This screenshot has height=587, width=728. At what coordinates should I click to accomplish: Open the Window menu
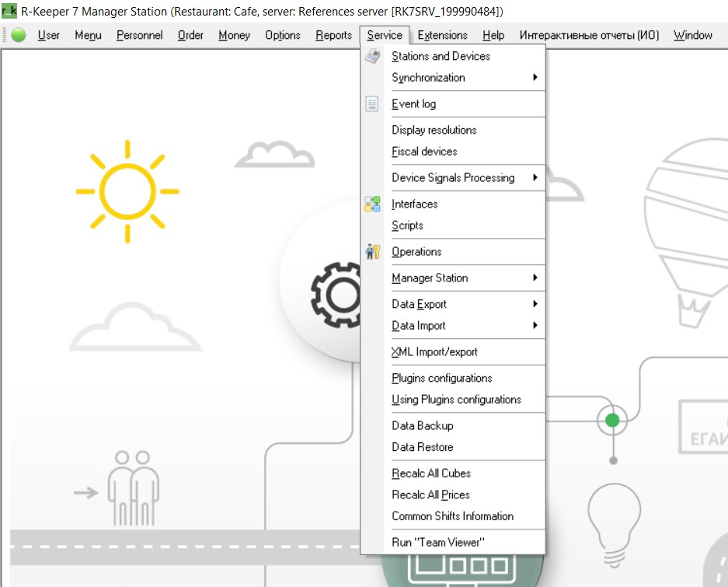point(693,35)
